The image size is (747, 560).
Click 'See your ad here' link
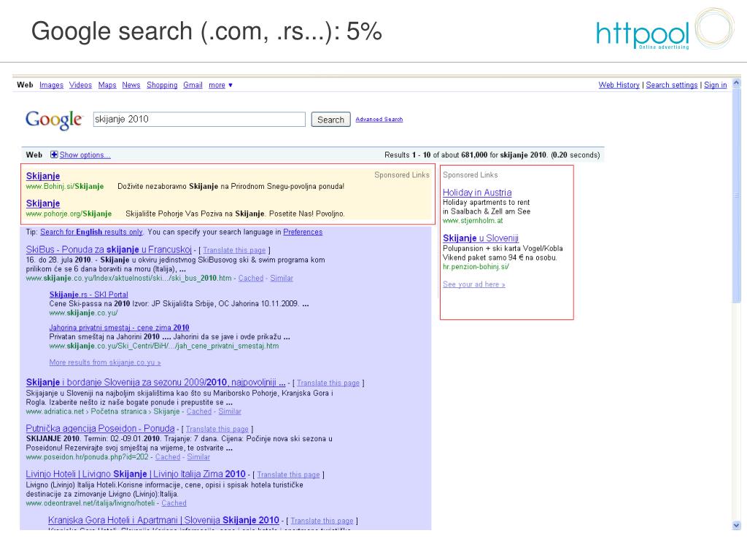click(474, 284)
